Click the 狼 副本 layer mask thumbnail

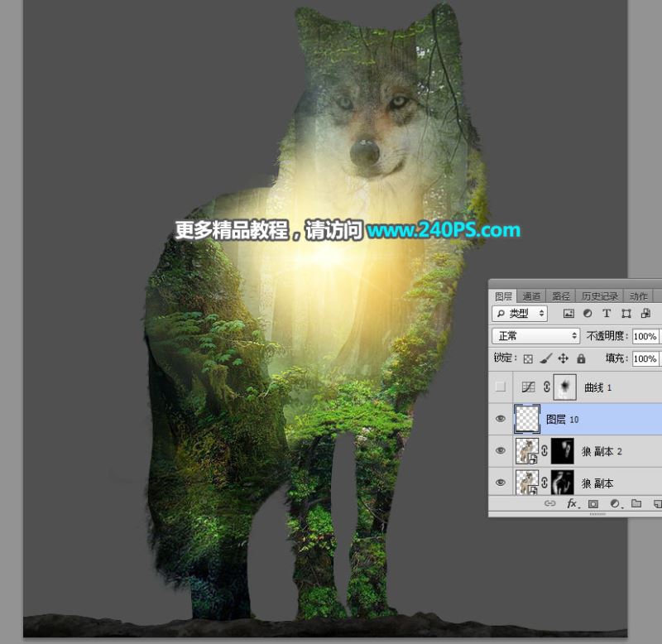click(x=563, y=483)
